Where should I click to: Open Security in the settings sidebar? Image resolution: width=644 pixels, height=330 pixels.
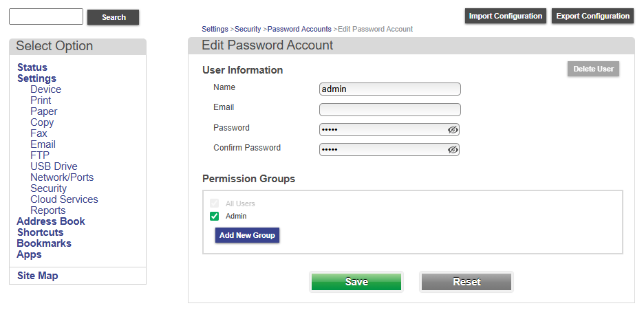coord(48,188)
